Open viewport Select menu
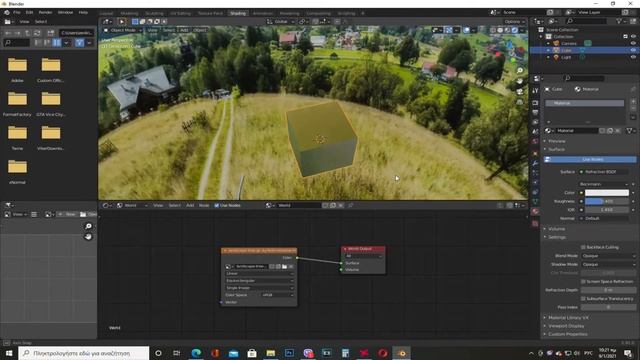Image resolution: width=640 pixels, height=360 pixels. (x=169, y=30)
